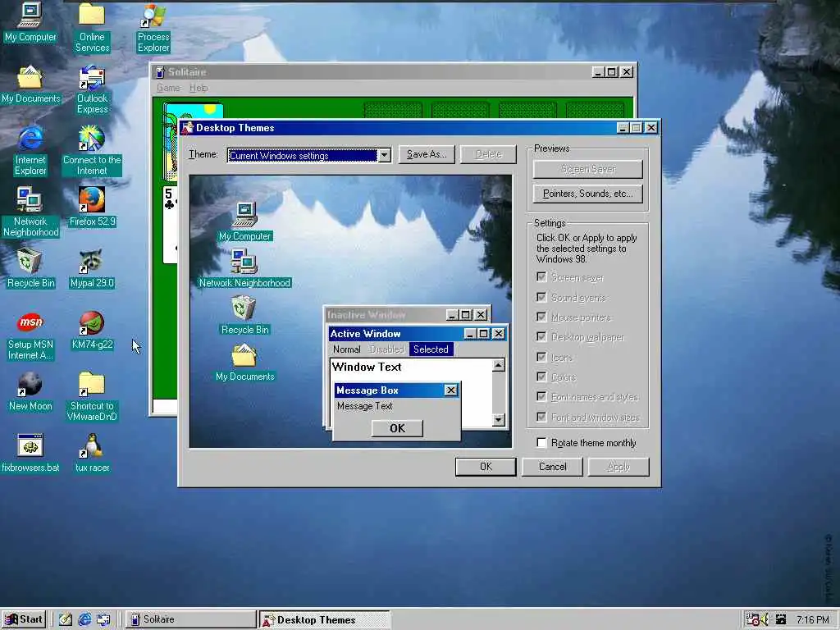The image size is (840, 630).
Task: Select the My Documents desktop icon
Action: [x=30, y=84]
